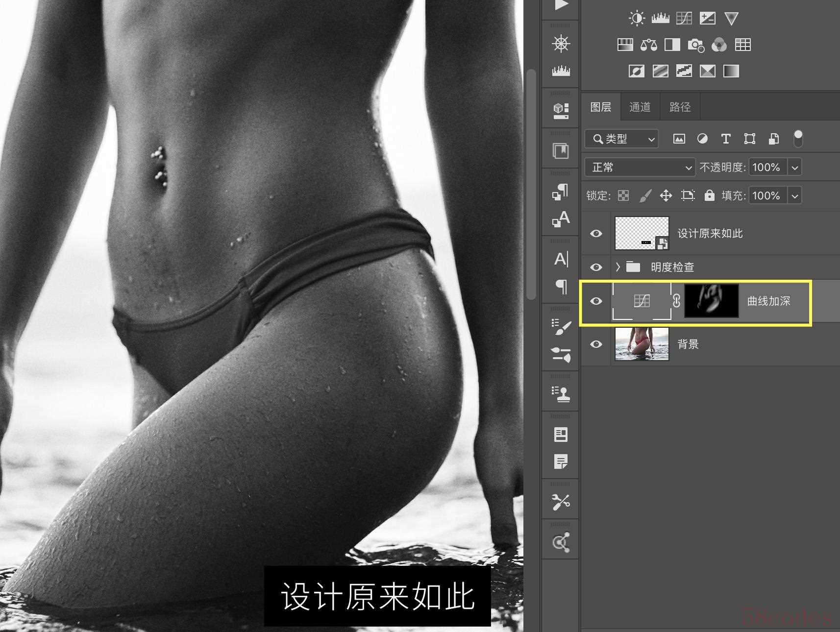Hide the 曲线加深 curves layer
Image resolution: width=840 pixels, height=632 pixels.
click(x=596, y=301)
